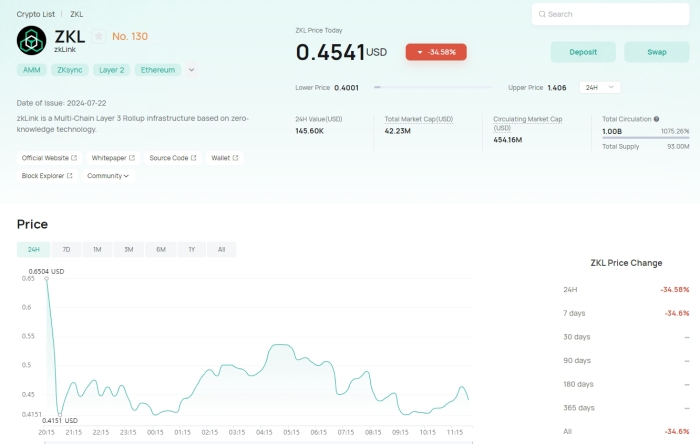Click the zkLink ZKL coin logo
Screen dimensions: 700x444
coord(33,41)
